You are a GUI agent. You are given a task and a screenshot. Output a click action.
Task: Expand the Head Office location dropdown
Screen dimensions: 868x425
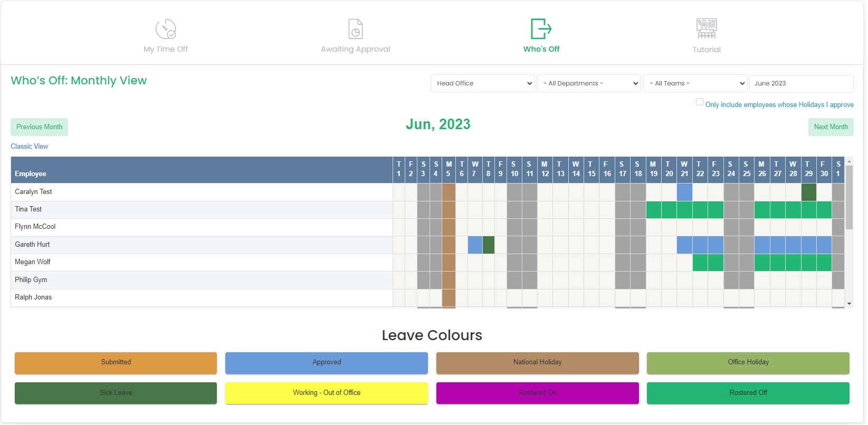click(x=482, y=83)
